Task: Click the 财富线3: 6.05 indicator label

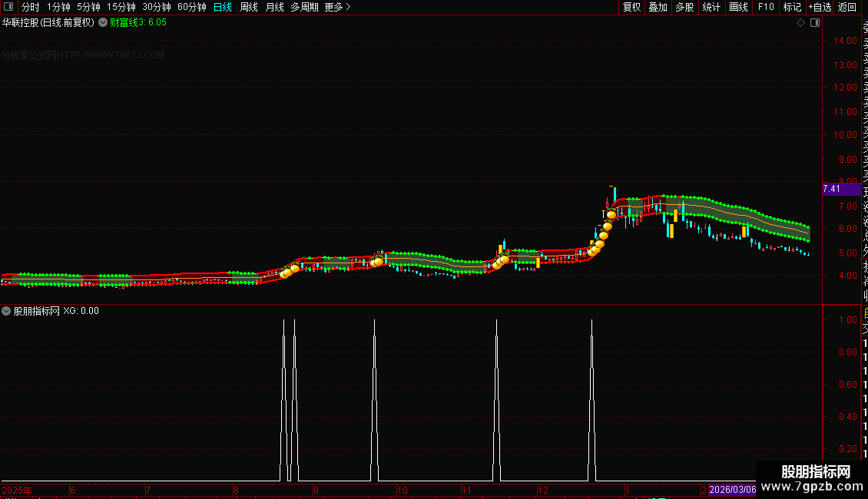Action: coord(137,22)
